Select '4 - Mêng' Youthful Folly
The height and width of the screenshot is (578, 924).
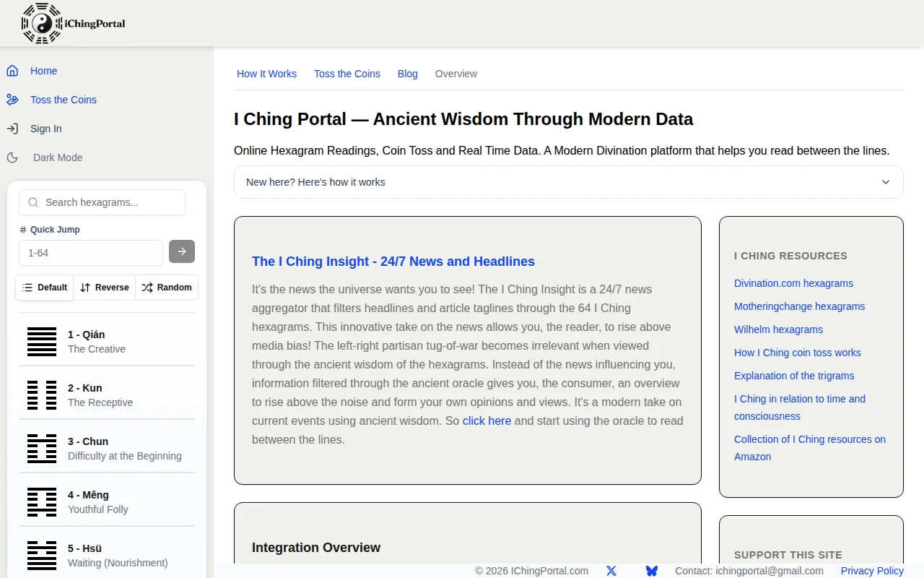(107, 502)
